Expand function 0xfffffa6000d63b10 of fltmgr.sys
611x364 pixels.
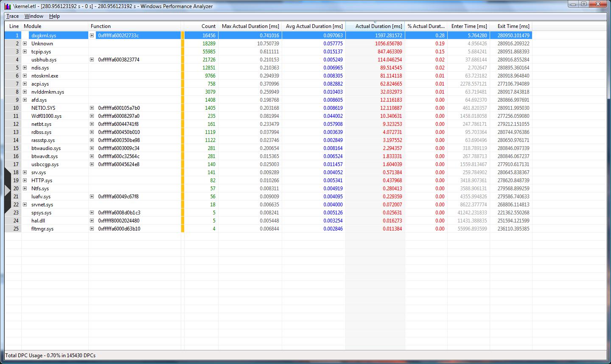tap(92, 229)
